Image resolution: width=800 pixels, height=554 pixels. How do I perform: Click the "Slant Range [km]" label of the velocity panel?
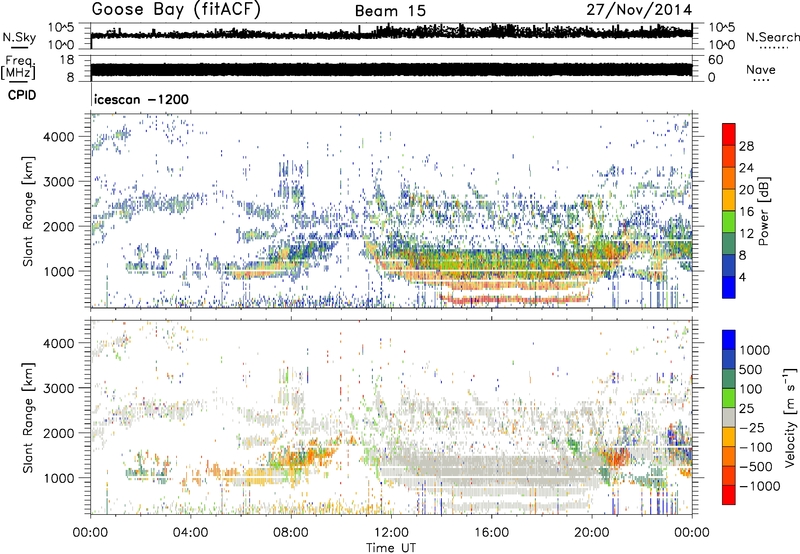(29, 417)
